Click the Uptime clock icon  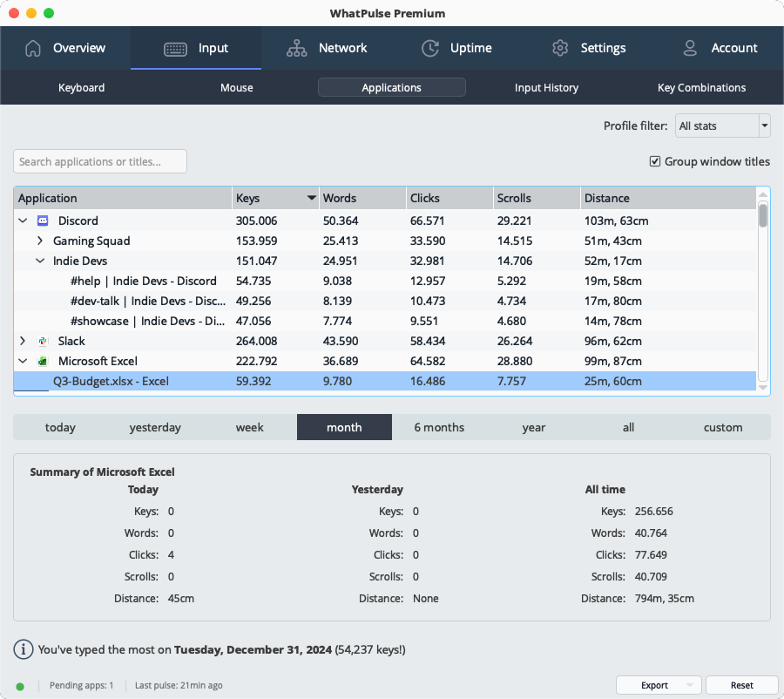[x=430, y=48]
